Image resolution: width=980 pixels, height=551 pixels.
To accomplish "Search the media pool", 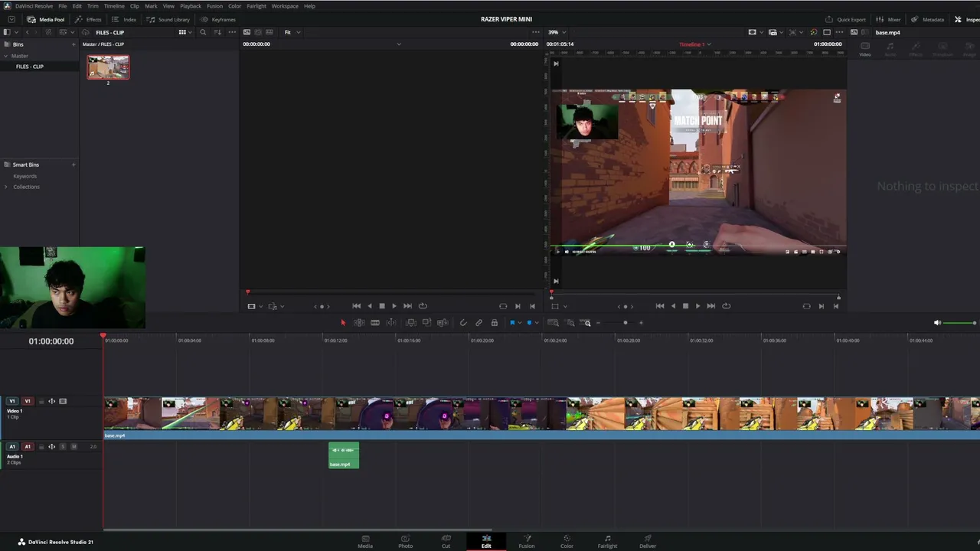I will [203, 32].
